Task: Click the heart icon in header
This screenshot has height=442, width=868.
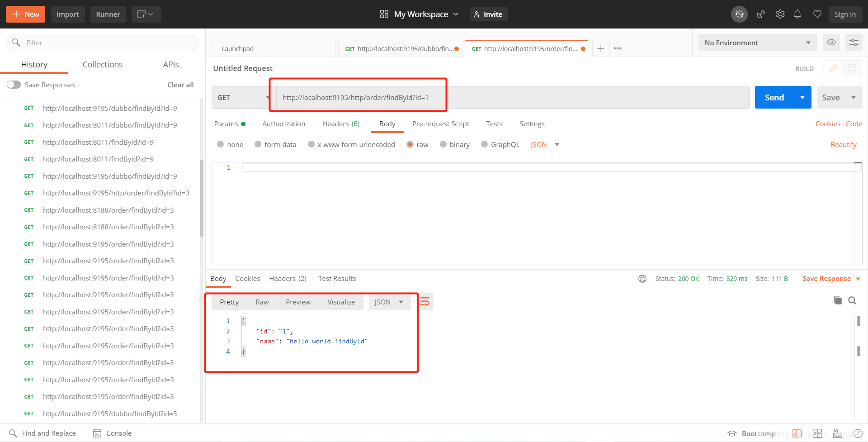Action: 817,14
